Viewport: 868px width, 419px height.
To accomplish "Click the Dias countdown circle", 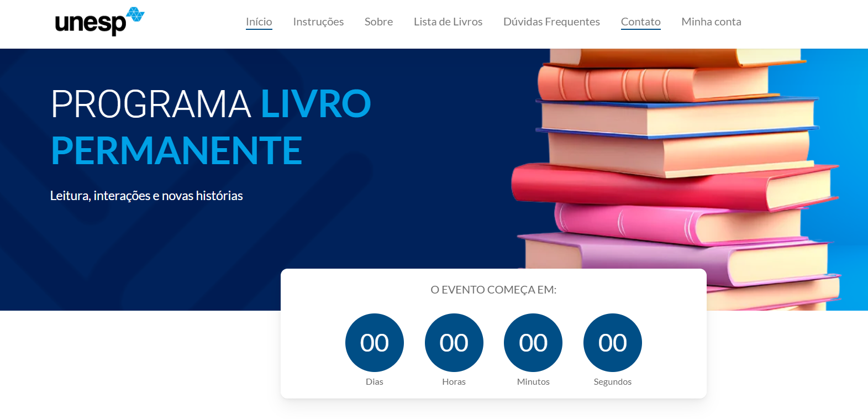I will [x=375, y=343].
